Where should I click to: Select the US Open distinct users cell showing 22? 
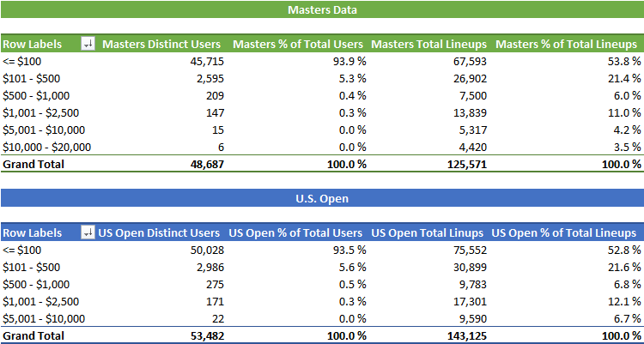(218, 319)
